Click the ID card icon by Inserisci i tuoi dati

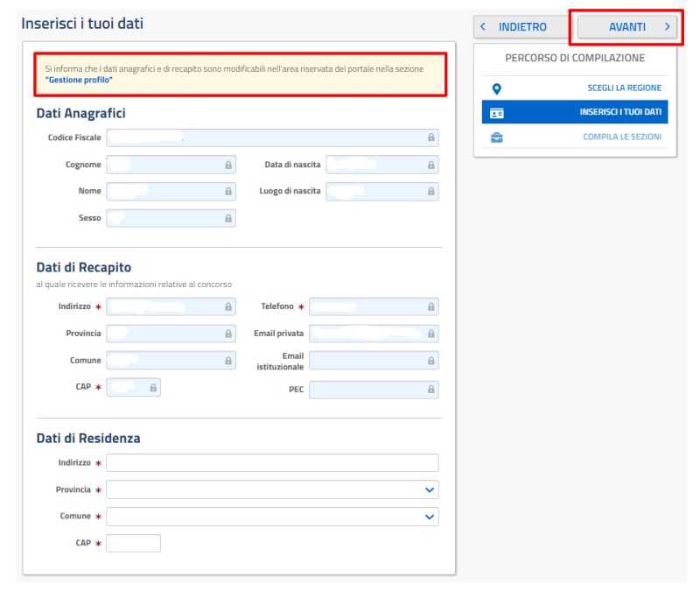pyautogui.click(x=496, y=113)
